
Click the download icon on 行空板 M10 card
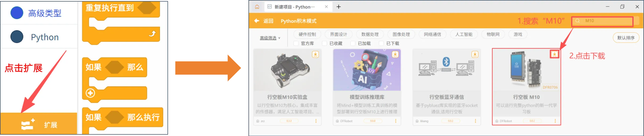point(554,54)
